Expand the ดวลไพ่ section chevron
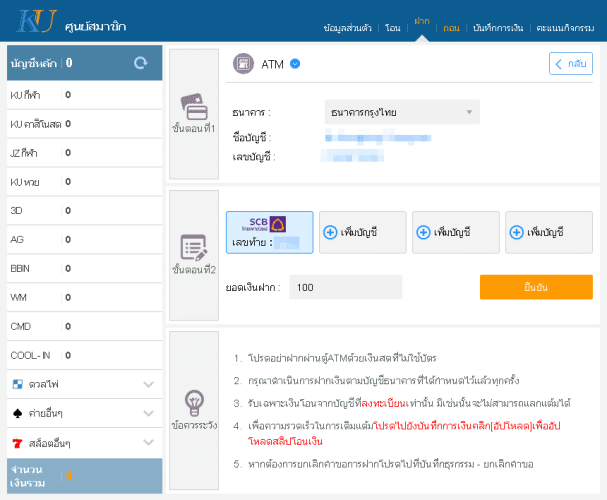607x500 pixels. point(148,384)
